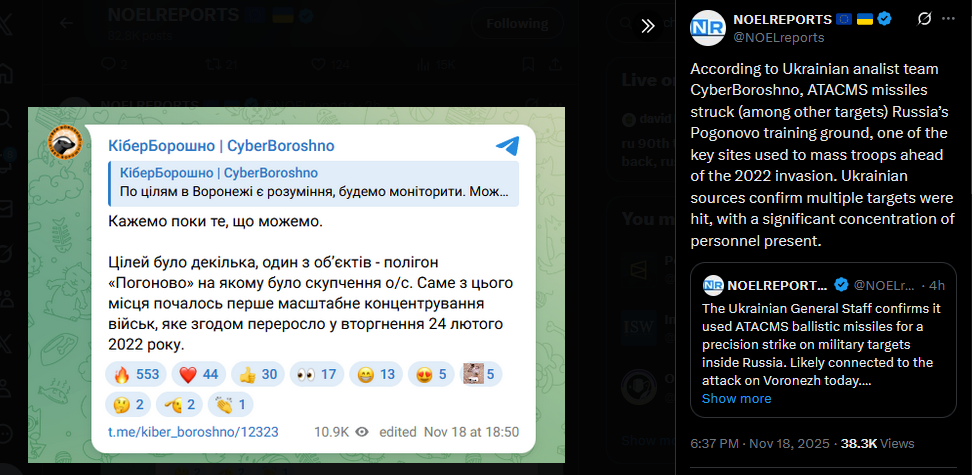The width and height of the screenshot is (972, 475).
Task: Click the Ukrainian flag emoji beside NOELREPORTS name
Action: pos(865,19)
